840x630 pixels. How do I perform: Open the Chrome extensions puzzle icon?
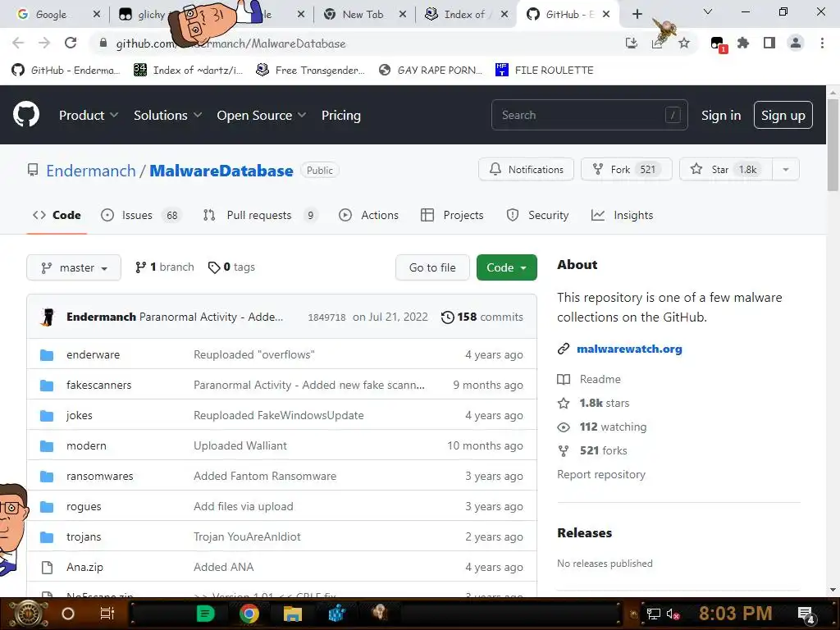743,43
